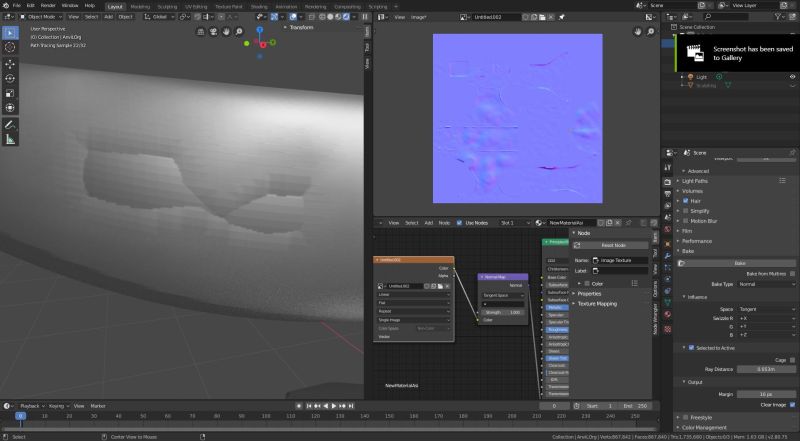Toggle Freestyle checkbox
The width and height of the screenshot is (800, 441).
point(686,418)
